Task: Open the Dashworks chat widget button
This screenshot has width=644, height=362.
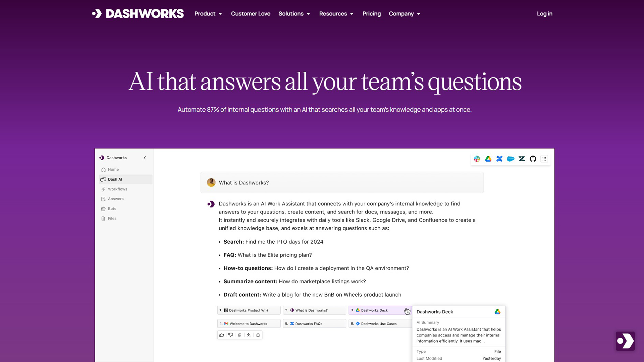Action: click(625, 341)
